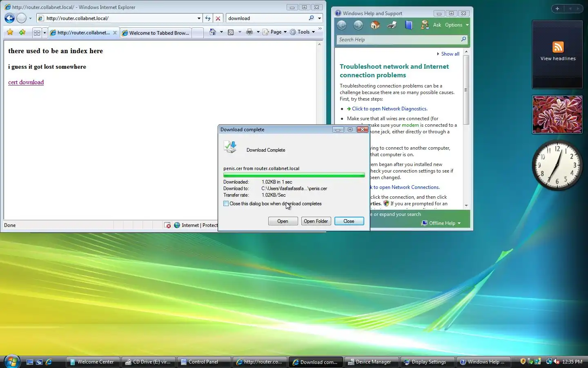Open Quick Tabs grid icon

(x=37, y=32)
